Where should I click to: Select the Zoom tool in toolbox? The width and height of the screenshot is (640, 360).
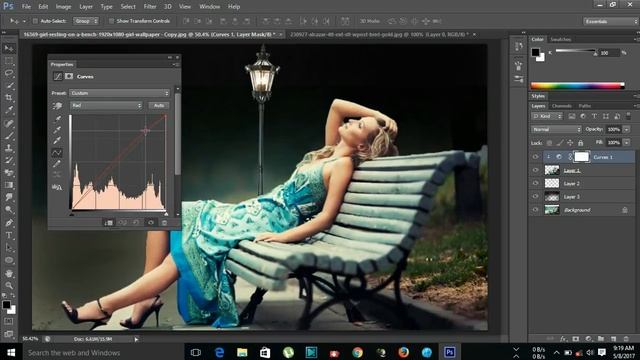tap(9, 285)
